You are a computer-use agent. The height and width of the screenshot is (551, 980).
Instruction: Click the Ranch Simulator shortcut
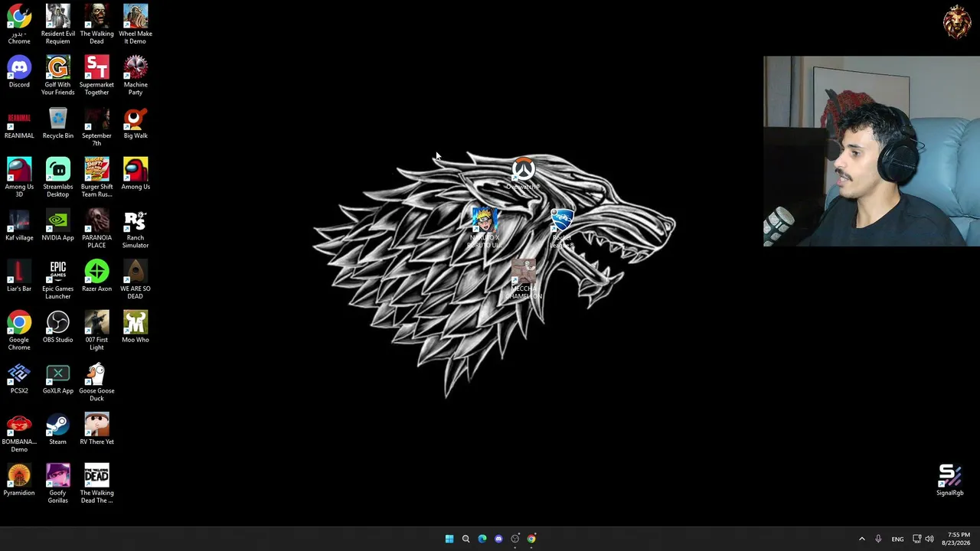tap(136, 228)
